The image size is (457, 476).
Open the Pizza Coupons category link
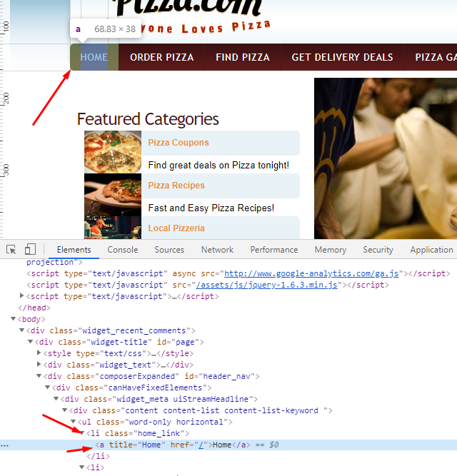[x=179, y=143]
